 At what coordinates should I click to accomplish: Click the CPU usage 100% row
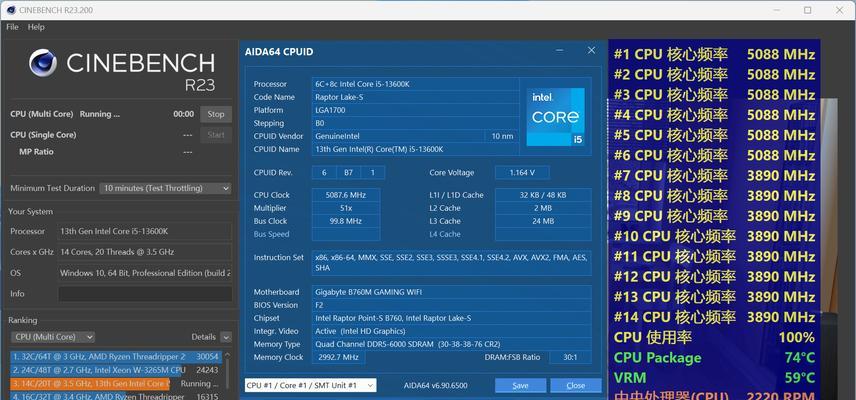click(714, 337)
